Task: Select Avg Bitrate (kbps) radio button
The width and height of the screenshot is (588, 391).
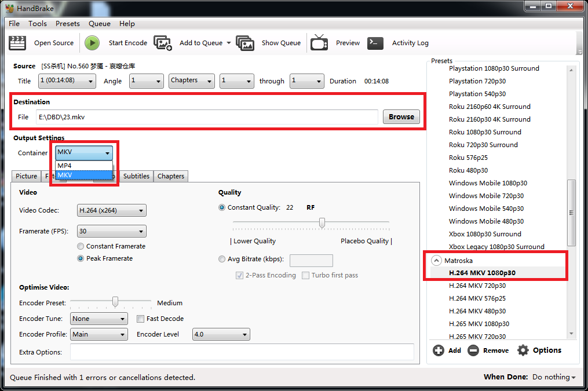Action: 222,259
